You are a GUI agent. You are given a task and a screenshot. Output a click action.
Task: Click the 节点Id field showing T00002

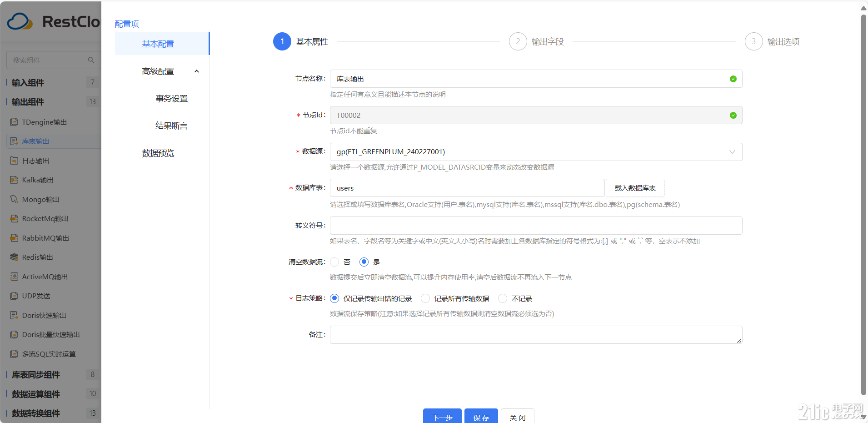tap(536, 115)
